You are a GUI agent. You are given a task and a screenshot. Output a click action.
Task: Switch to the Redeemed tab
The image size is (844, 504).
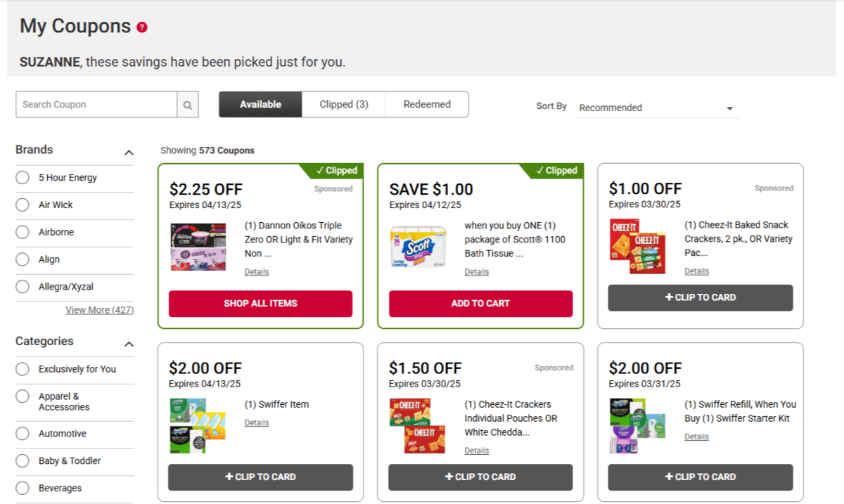tap(427, 105)
